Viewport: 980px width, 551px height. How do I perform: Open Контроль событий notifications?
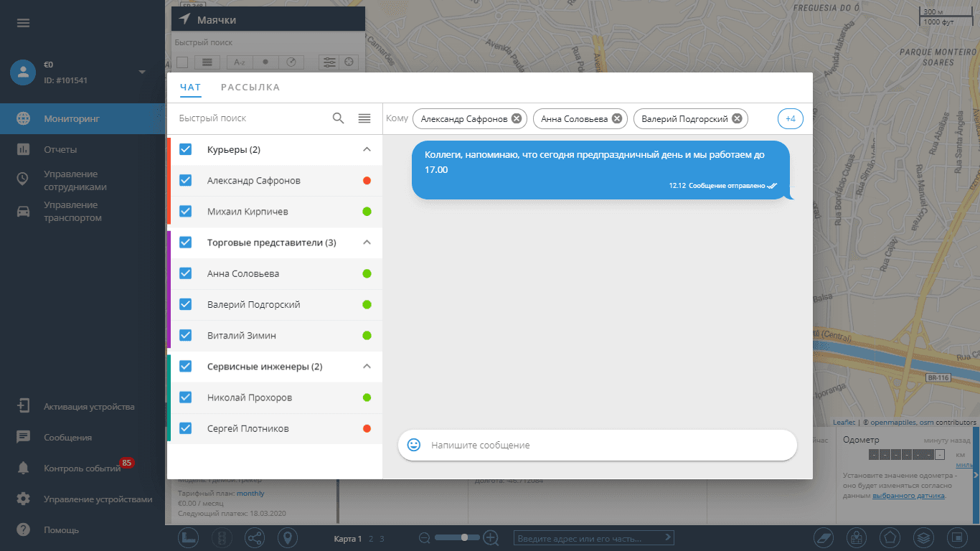[x=83, y=468]
